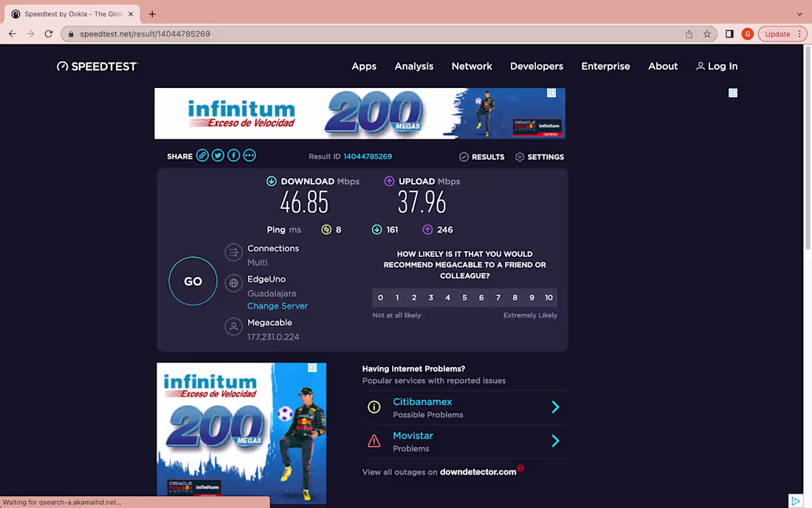The height and width of the screenshot is (508, 812).
Task: Select rating 3 on recommendation scale
Action: click(x=431, y=298)
